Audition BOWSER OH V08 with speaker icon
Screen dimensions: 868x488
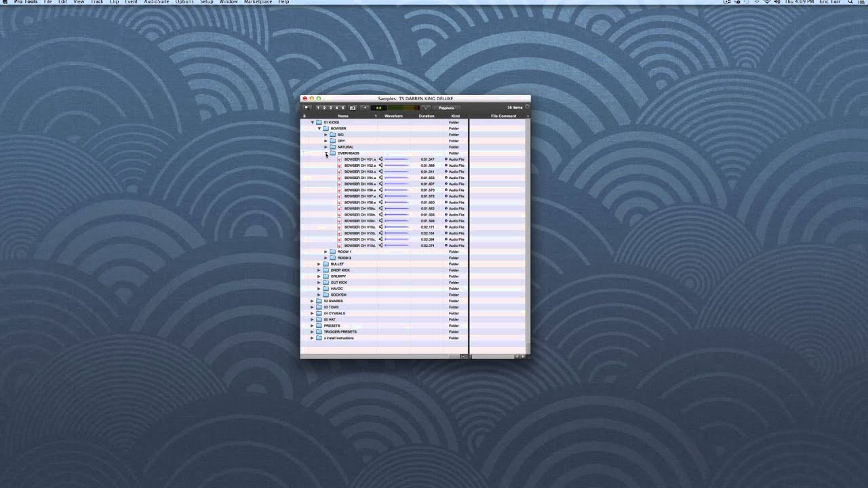(x=380, y=202)
